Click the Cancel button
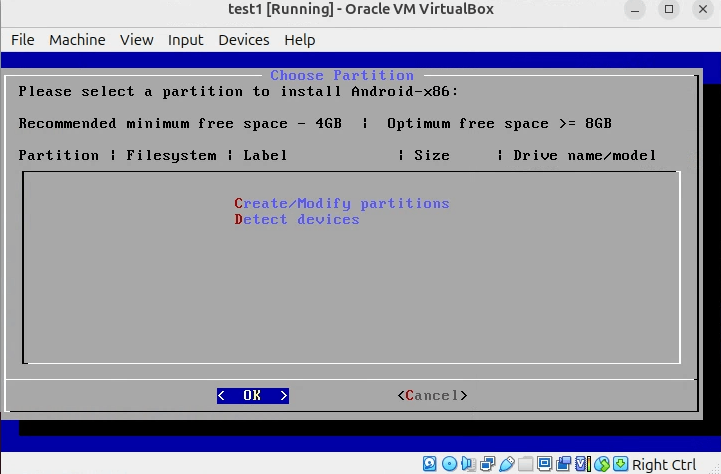The height and width of the screenshot is (474, 721). click(x=432, y=395)
